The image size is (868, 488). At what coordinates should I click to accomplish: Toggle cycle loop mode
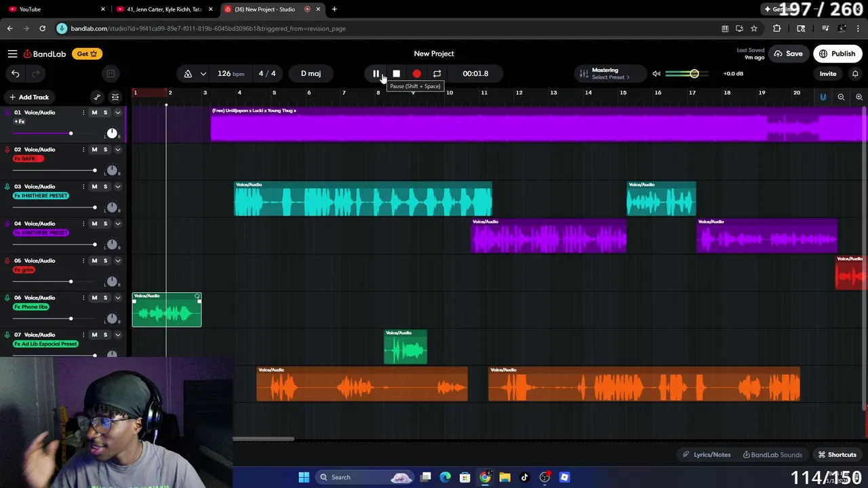coord(437,73)
